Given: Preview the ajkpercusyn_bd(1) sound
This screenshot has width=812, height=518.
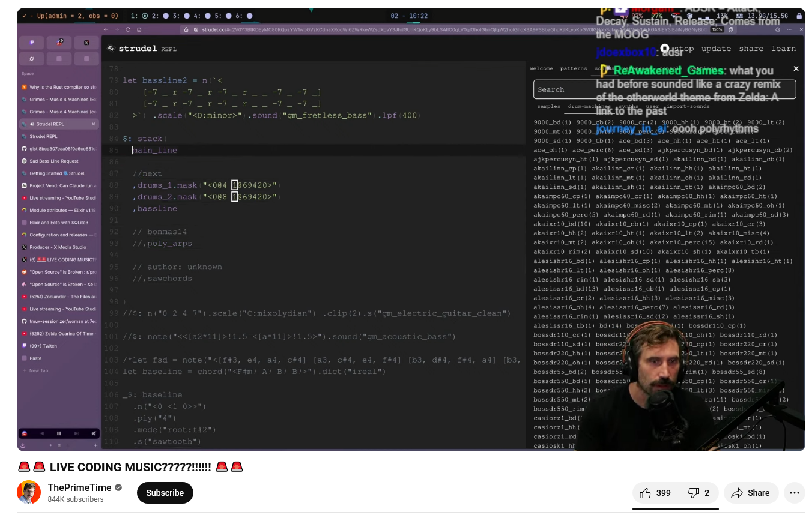Looking at the screenshot, I should click(689, 150).
